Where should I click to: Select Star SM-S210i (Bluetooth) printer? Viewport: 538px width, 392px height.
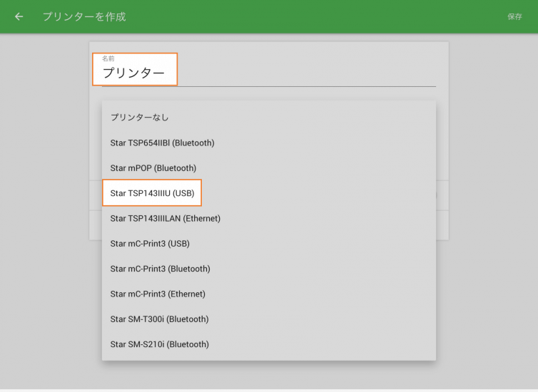coord(269,344)
